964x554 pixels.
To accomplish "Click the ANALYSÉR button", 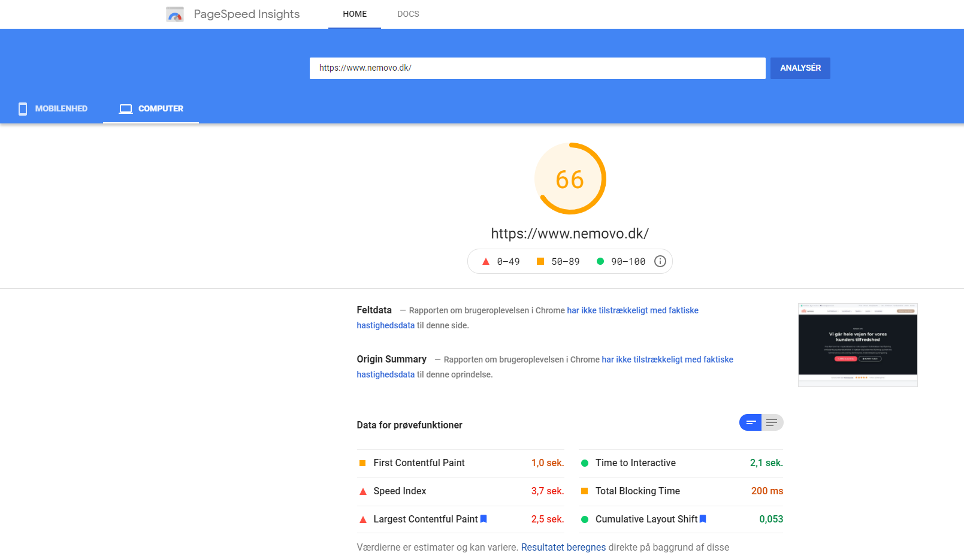I will (x=800, y=68).
